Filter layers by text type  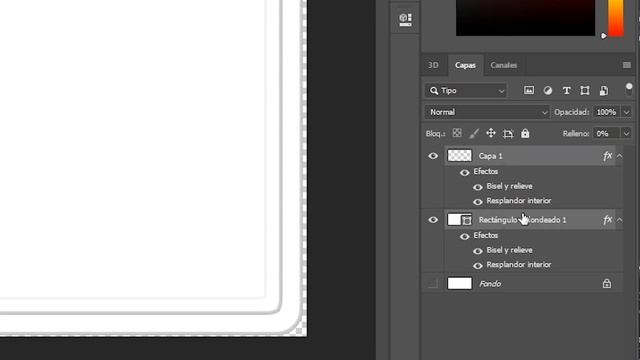pyautogui.click(x=566, y=91)
